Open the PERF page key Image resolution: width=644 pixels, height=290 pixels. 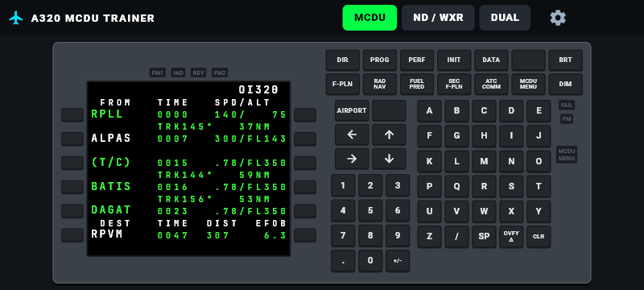point(417,60)
